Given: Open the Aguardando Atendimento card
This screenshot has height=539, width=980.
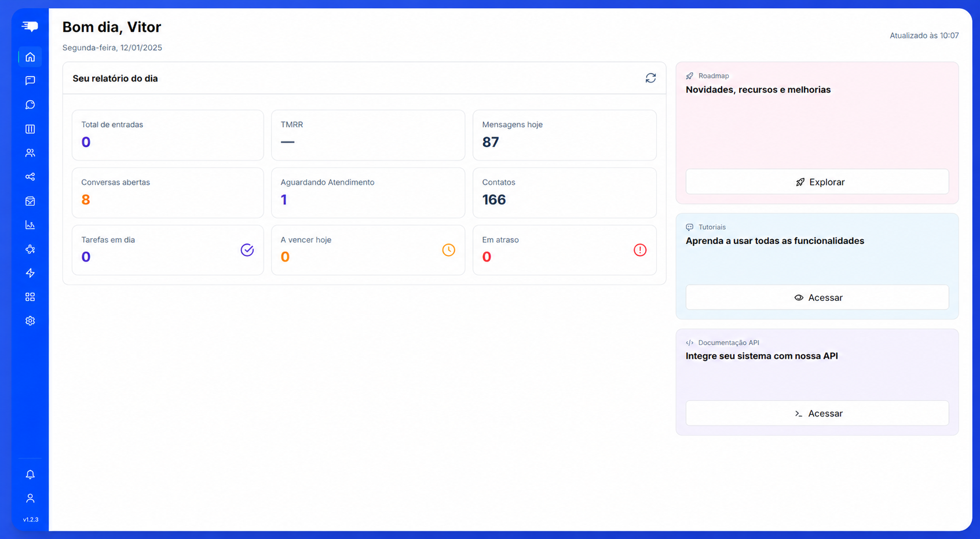Looking at the screenshot, I should tap(368, 193).
